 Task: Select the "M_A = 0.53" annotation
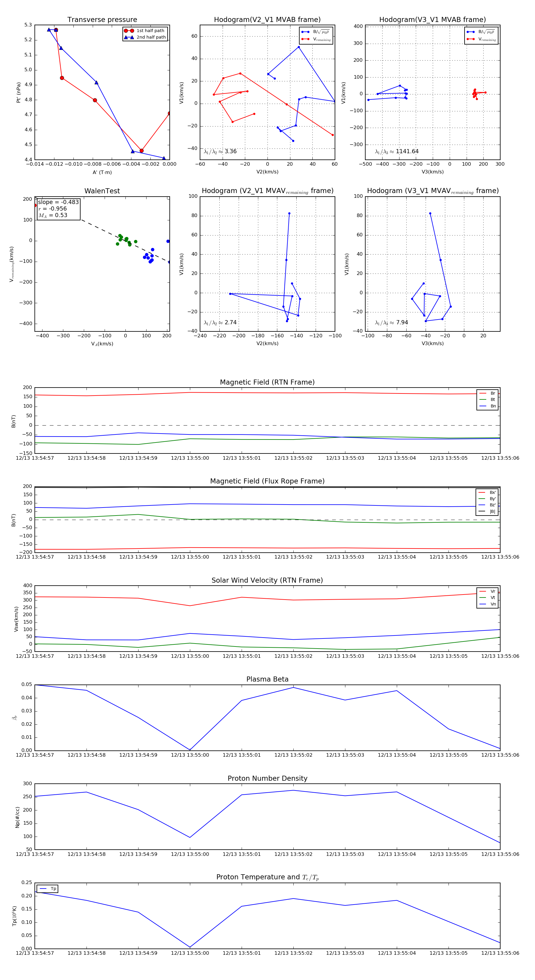pos(53,215)
